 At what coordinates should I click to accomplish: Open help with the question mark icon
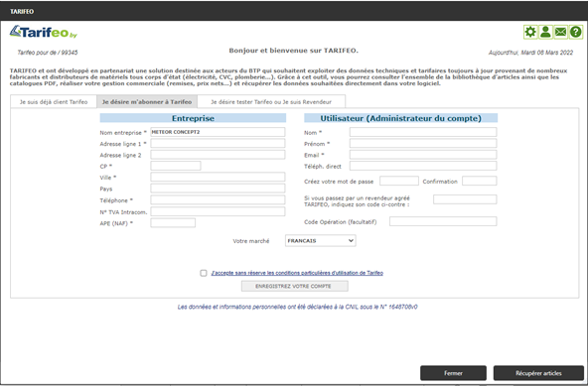click(x=576, y=32)
